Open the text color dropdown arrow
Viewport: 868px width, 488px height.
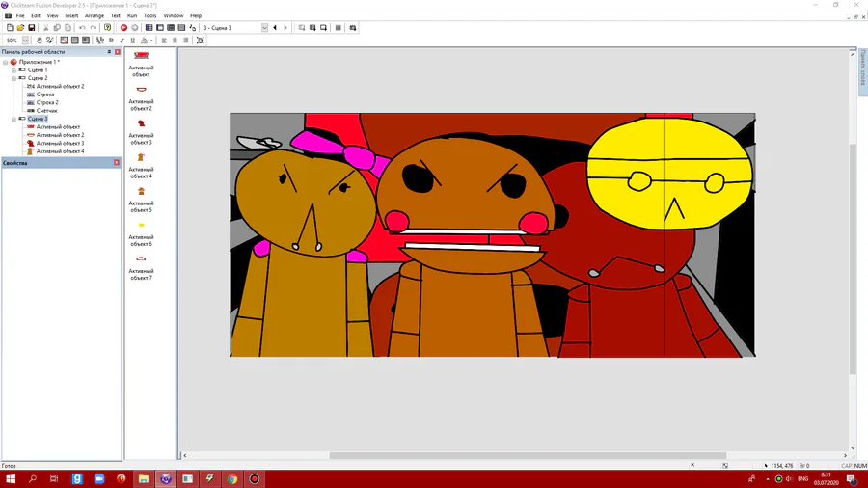pyautogui.click(x=151, y=41)
